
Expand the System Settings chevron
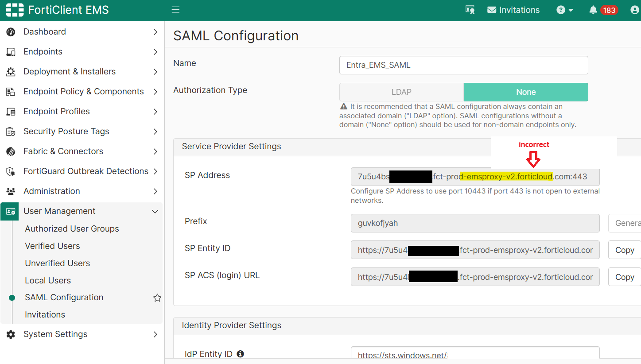tap(155, 334)
